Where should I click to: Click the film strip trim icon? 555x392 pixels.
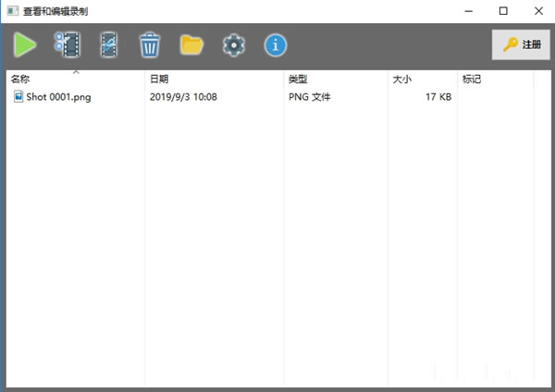tap(109, 44)
